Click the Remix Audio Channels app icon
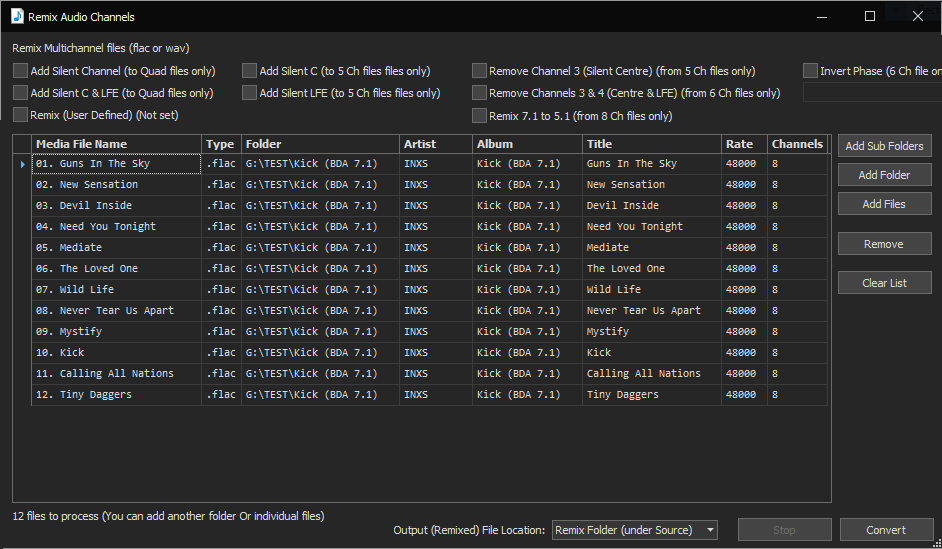The image size is (942, 549). click(17, 16)
